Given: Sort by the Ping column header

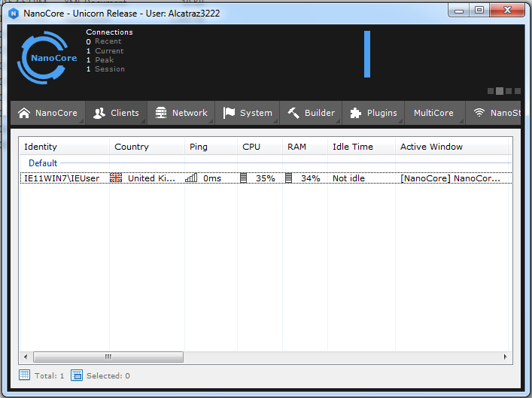Looking at the screenshot, I should point(211,147).
